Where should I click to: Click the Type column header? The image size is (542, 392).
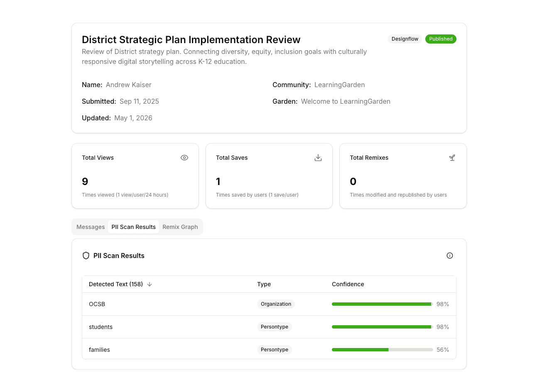coord(264,284)
